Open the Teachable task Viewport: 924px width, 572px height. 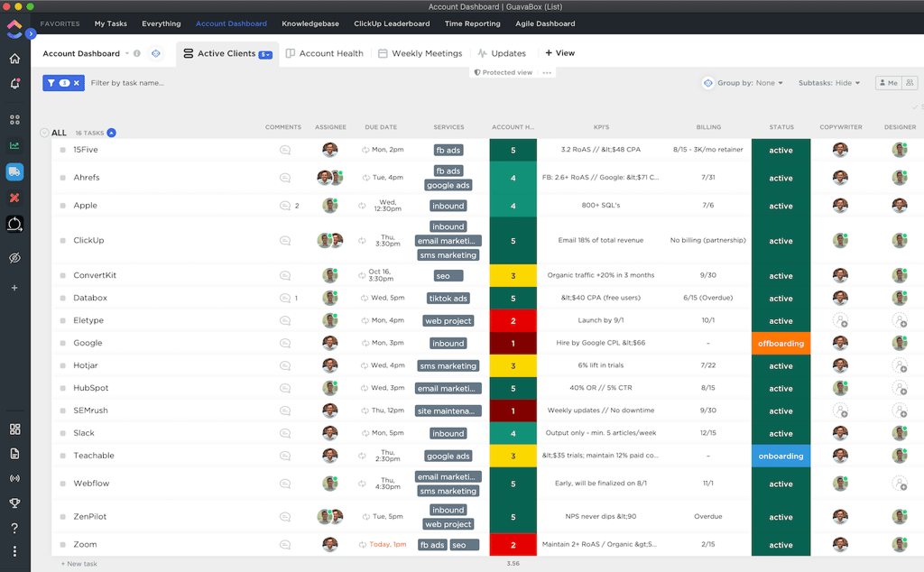pos(94,456)
